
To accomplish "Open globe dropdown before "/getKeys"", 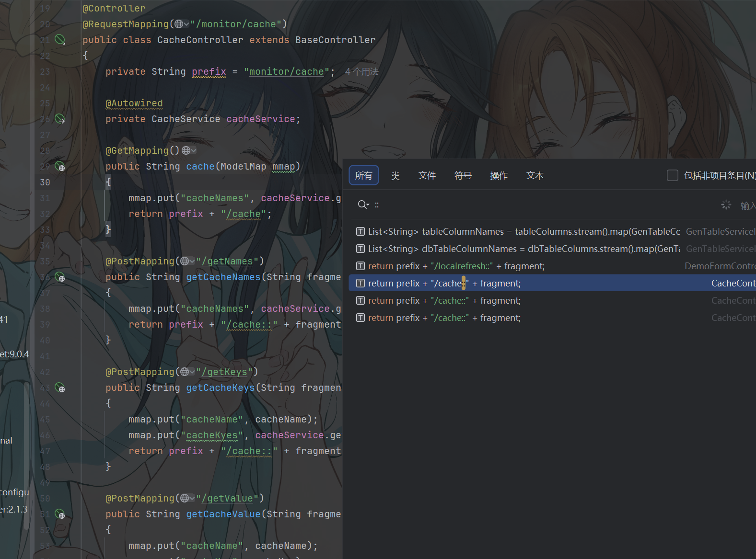I will coord(187,372).
